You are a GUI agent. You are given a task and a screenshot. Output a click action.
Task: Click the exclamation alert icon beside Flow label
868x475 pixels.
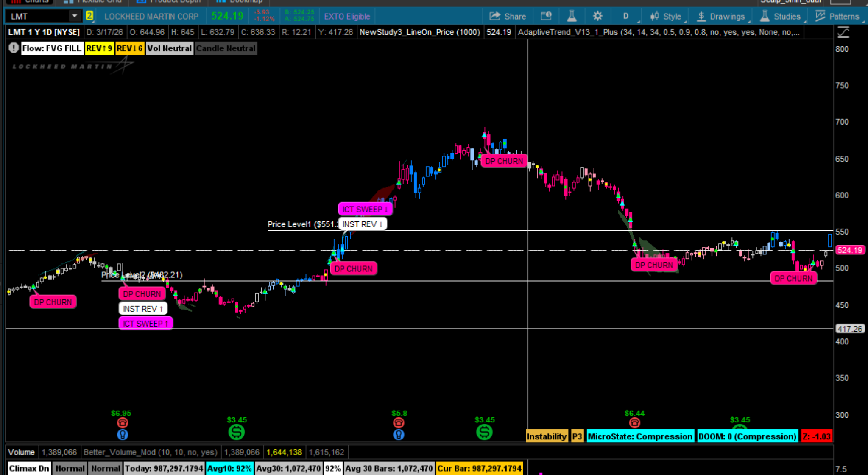(14, 48)
